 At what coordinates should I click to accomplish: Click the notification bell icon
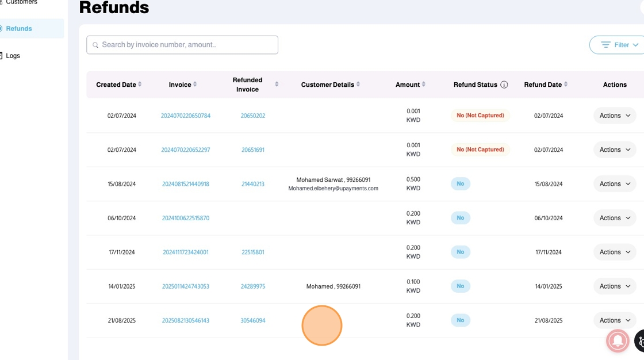point(618,341)
